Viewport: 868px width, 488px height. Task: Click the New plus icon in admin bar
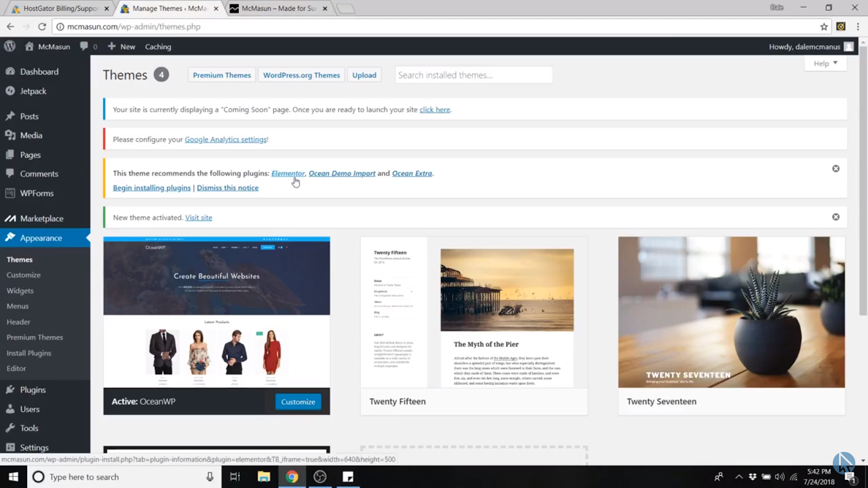pos(112,47)
